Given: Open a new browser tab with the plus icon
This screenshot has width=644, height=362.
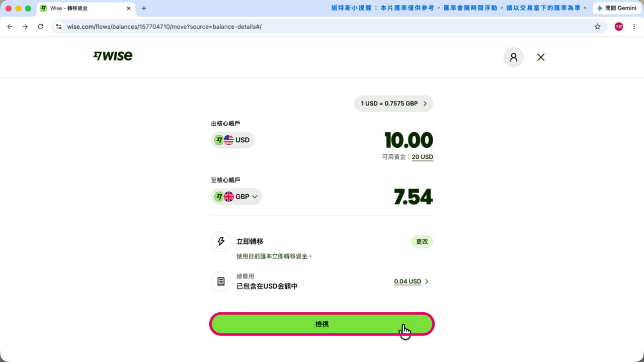Looking at the screenshot, I should click(x=144, y=9).
